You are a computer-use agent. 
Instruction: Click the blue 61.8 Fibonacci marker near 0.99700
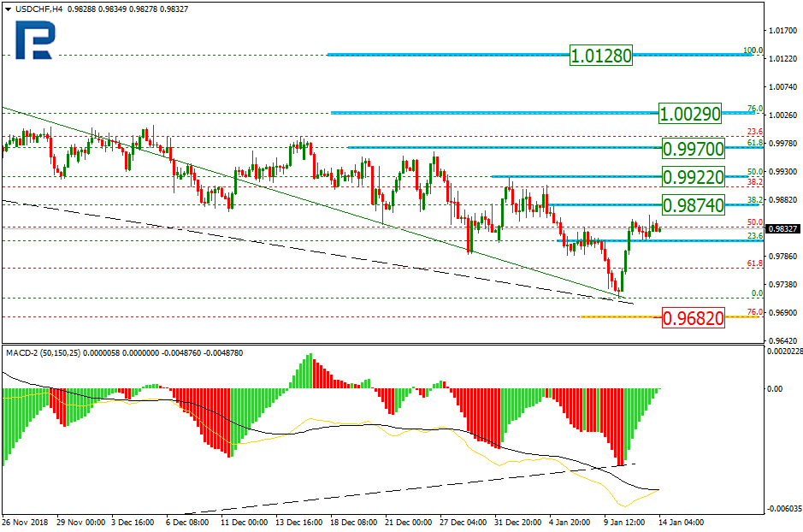pos(754,143)
